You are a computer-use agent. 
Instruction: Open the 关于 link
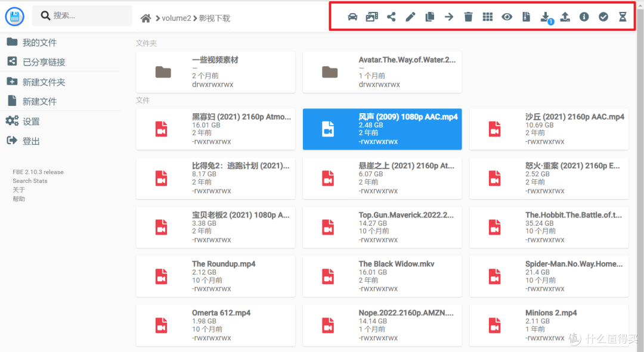click(x=19, y=190)
